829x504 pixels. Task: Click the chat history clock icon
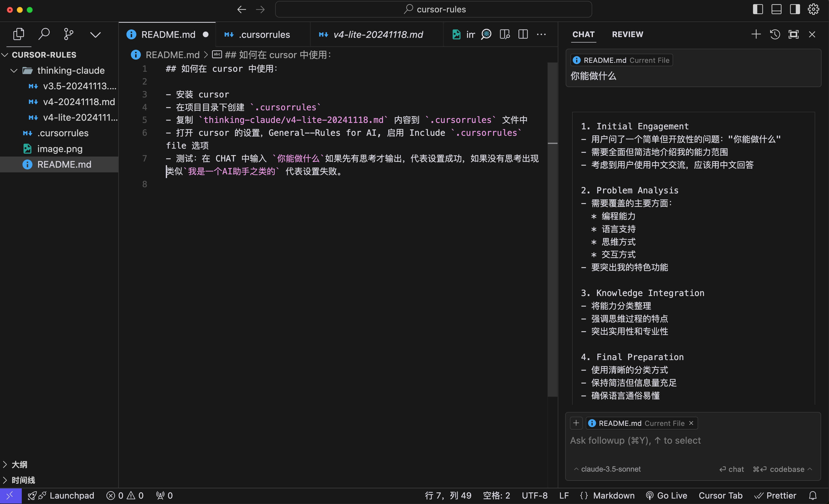click(775, 34)
